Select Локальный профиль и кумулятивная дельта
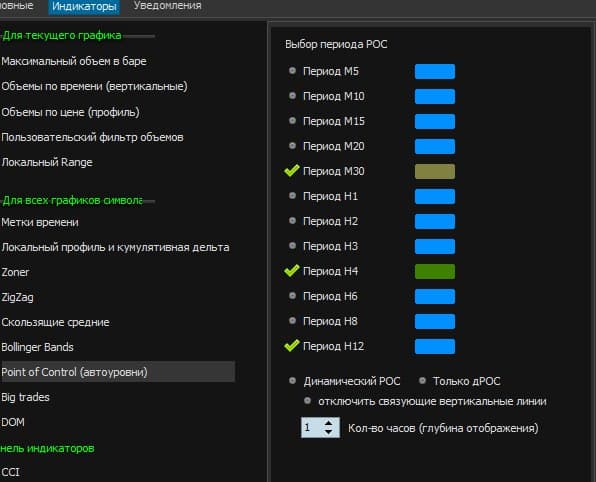 tap(115, 247)
